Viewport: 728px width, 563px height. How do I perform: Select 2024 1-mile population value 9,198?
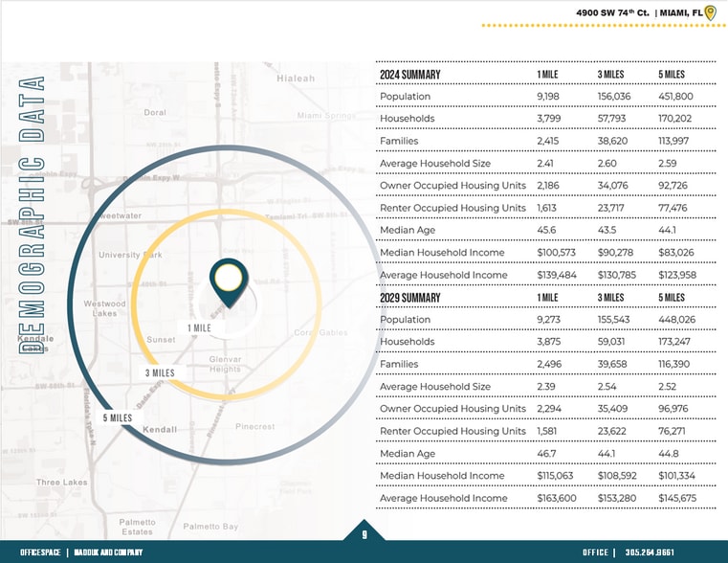pyautogui.click(x=551, y=97)
